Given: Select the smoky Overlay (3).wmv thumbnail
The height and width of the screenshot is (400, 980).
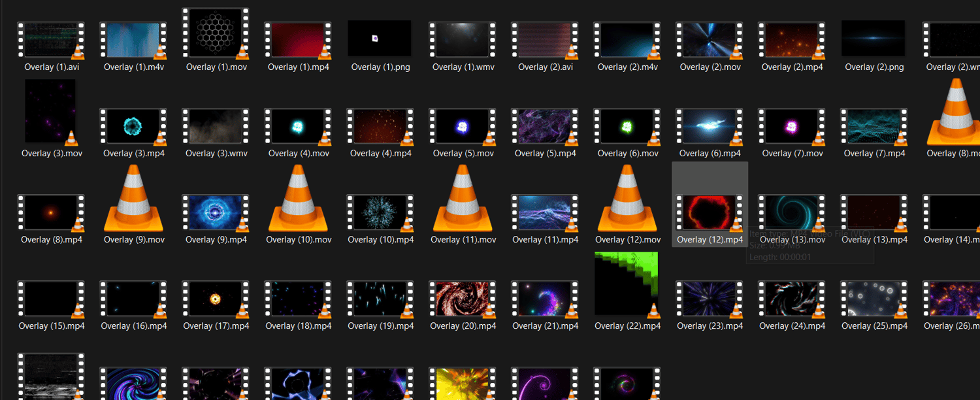Looking at the screenshot, I should tap(216, 127).
